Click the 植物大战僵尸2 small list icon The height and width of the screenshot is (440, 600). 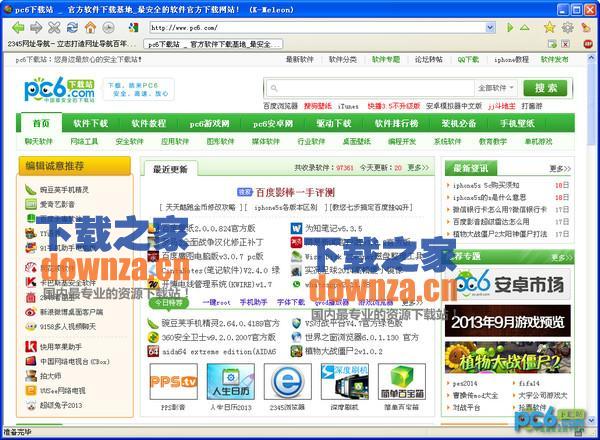coord(297,351)
